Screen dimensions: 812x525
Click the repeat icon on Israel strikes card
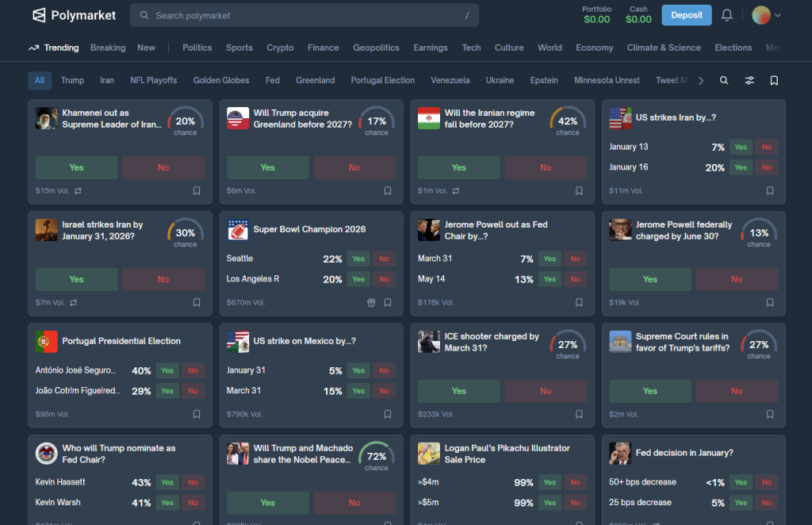click(x=74, y=302)
